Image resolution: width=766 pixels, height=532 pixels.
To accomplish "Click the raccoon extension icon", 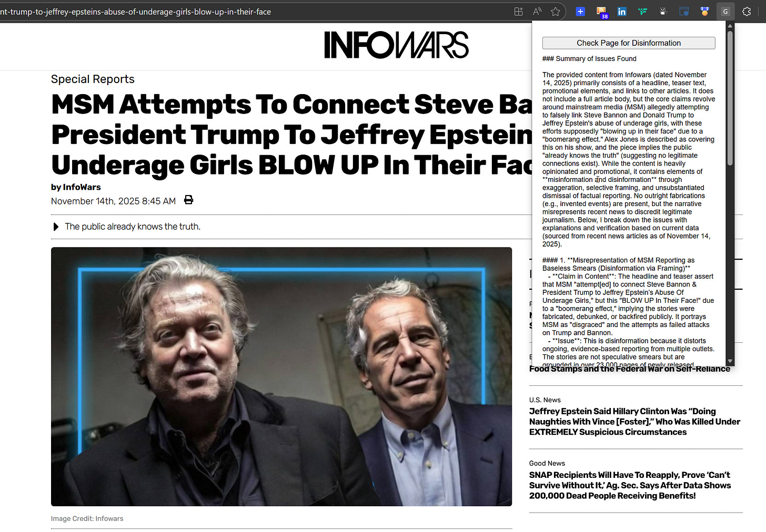I will [663, 12].
